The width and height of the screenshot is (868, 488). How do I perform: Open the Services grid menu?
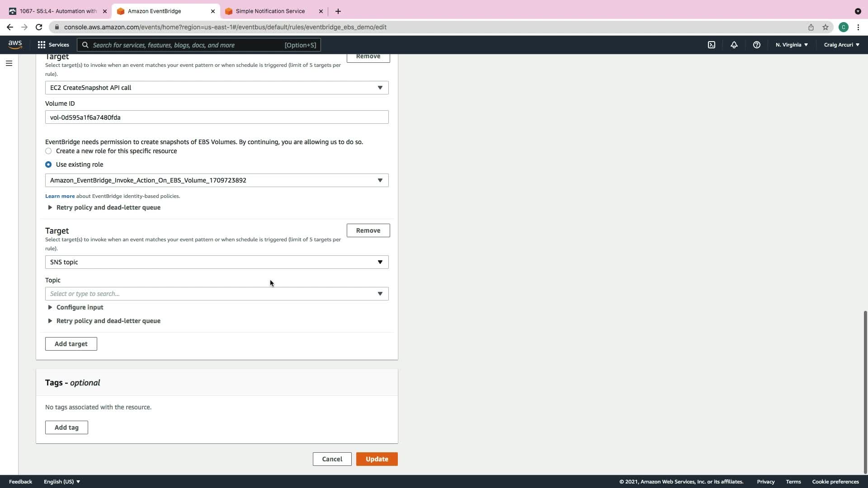[x=53, y=45]
